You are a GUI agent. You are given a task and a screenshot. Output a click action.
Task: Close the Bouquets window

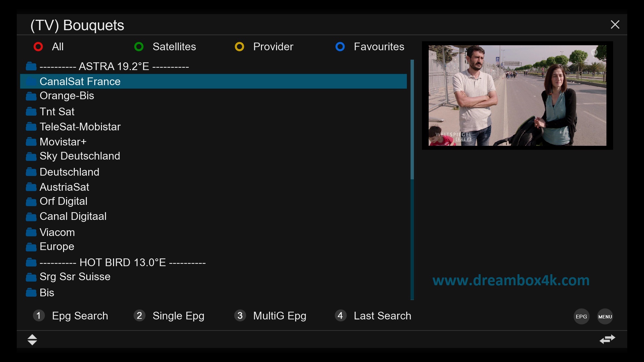(615, 24)
